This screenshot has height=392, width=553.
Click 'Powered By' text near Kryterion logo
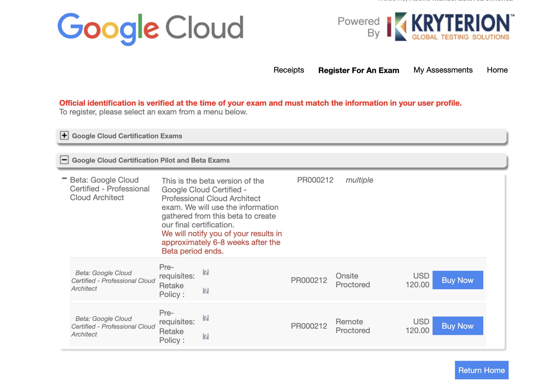(x=359, y=27)
